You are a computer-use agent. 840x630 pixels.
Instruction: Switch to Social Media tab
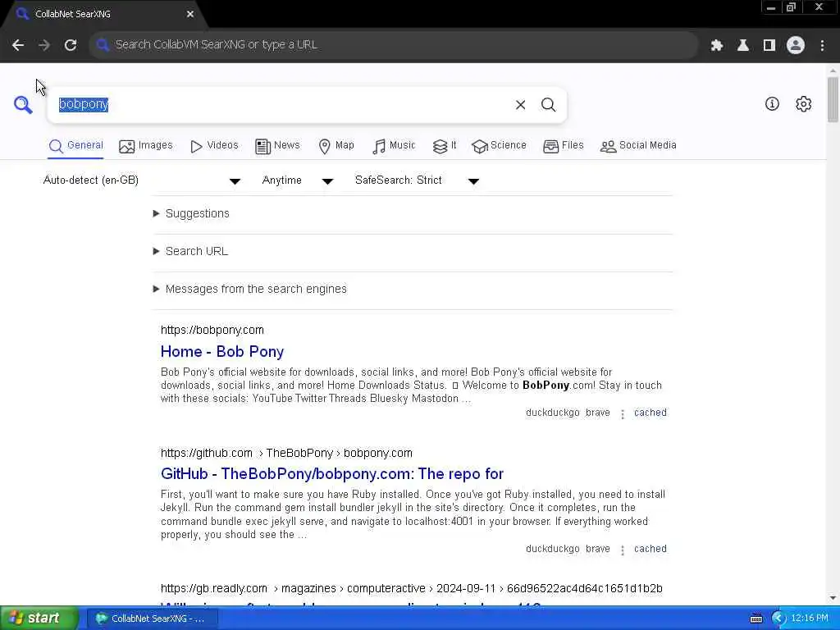click(638, 146)
